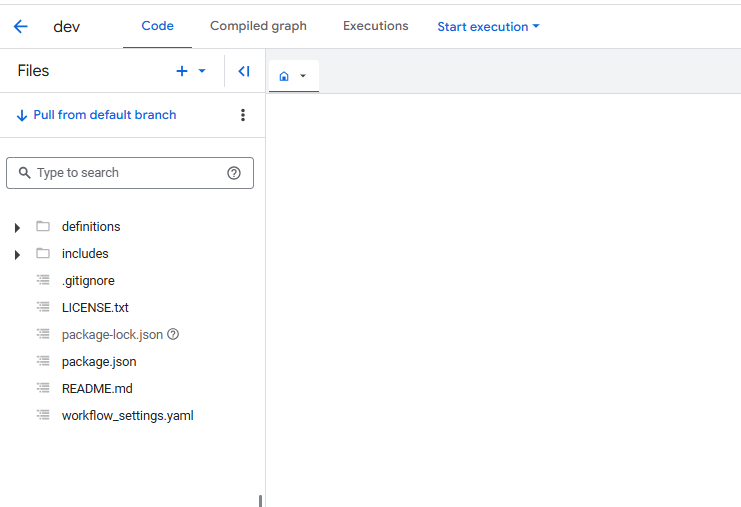The width and height of the screenshot is (741, 507).
Task: Go back using the left arrow icon
Action: point(20,26)
